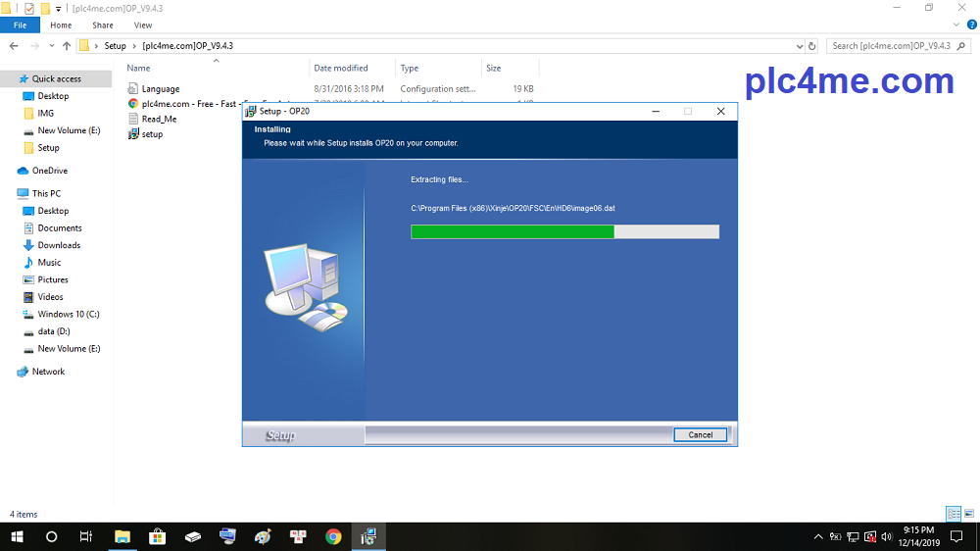
Task: Open the clock showing 9:15 PM
Action: (919, 536)
